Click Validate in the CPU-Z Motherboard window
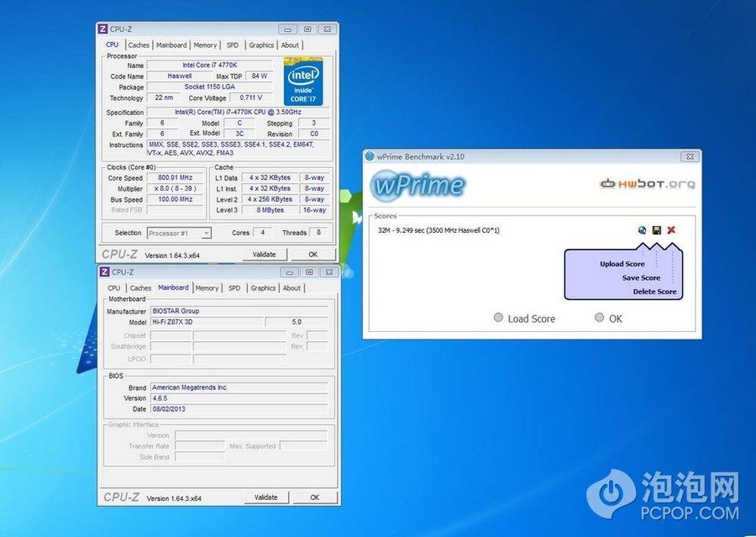Viewport: 756px width, 537px height. click(x=266, y=497)
